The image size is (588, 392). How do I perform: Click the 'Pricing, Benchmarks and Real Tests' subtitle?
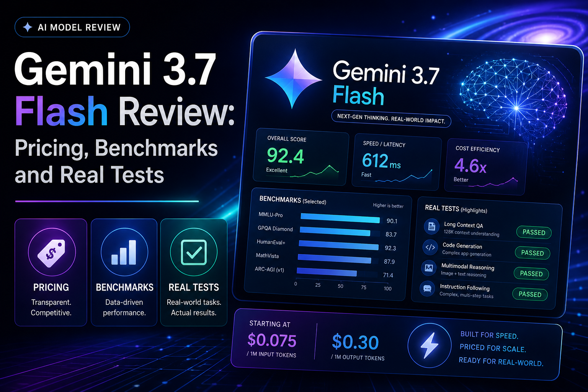[x=116, y=161]
